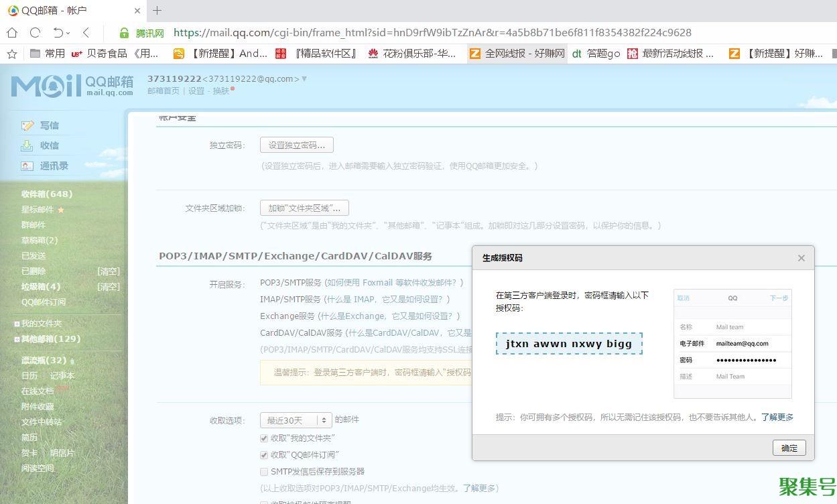
Task: Click the 设置 link in the header
Action: [x=196, y=91]
